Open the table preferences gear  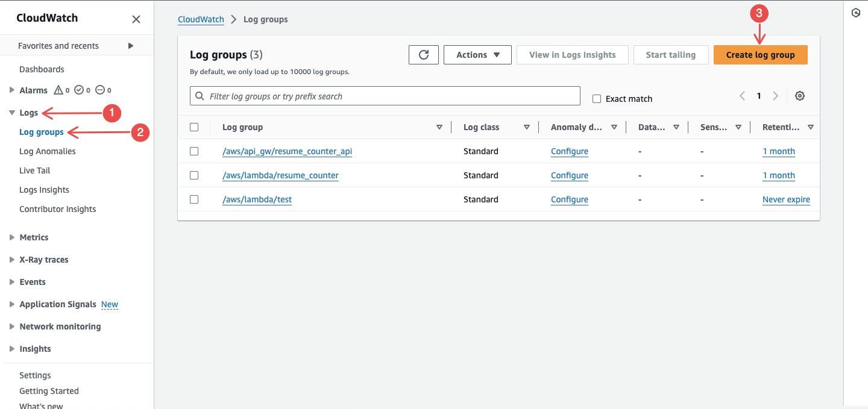pos(800,96)
